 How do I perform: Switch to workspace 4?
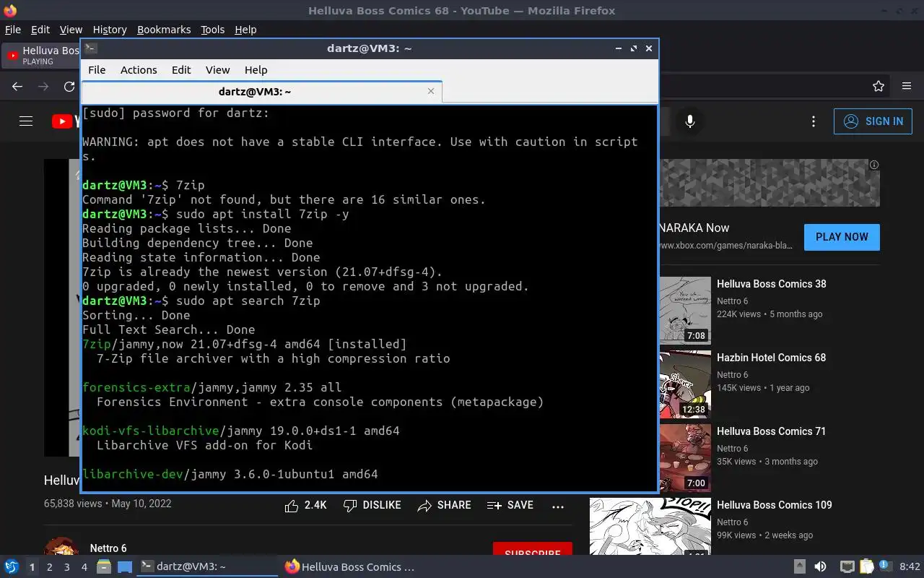[x=84, y=567]
